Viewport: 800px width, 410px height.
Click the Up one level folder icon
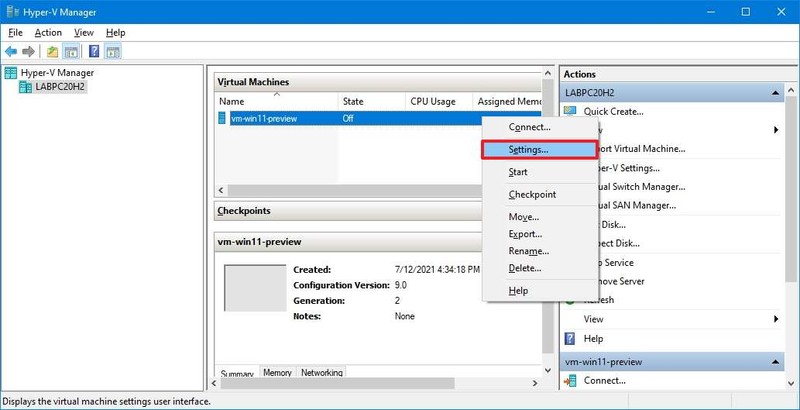point(52,52)
